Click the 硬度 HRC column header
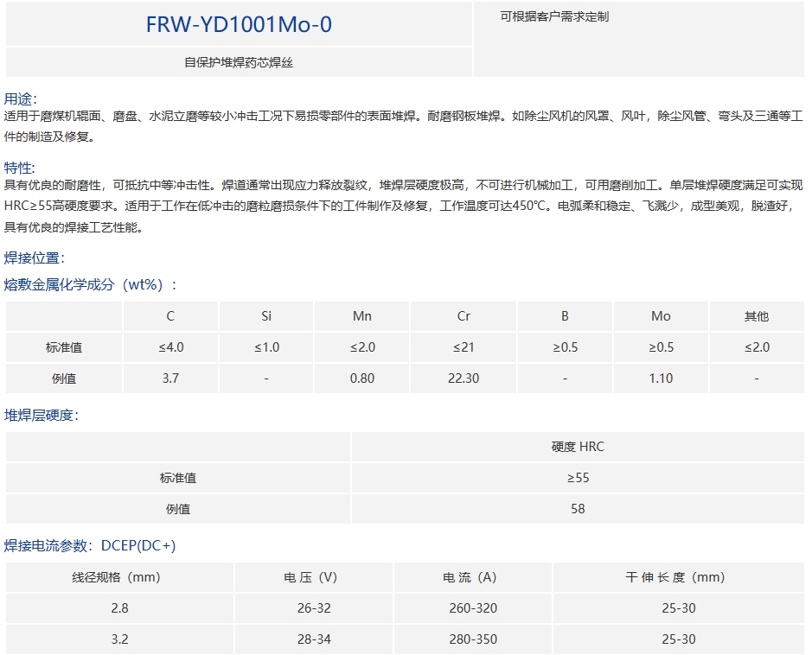The height and width of the screenshot is (655, 812). tap(578, 447)
